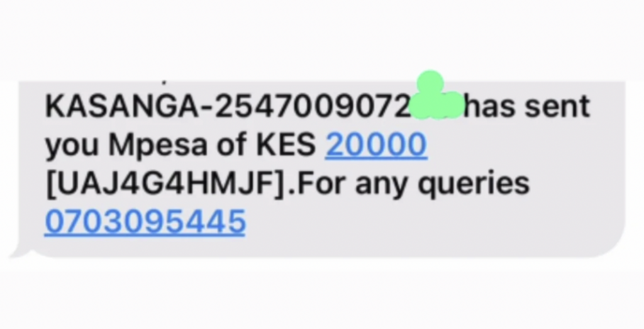The image size is (644, 329).
Task: Click the white area above the message bubble
Action: (x=322, y=39)
